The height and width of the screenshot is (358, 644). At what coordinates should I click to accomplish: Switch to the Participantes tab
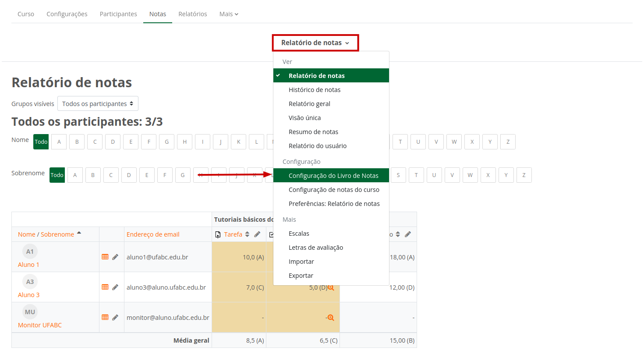point(118,14)
